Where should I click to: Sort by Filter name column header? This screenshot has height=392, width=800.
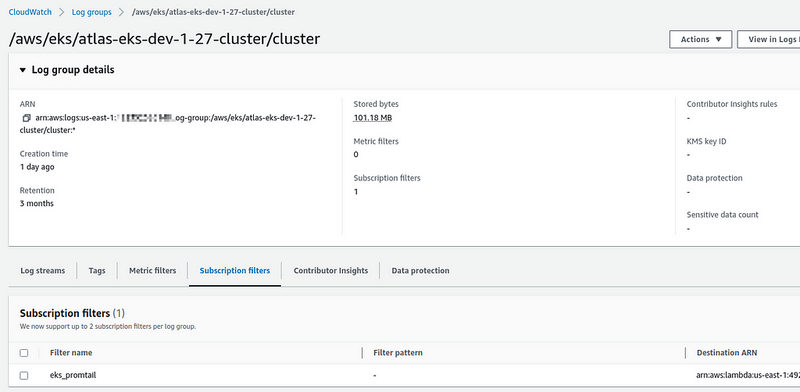[x=71, y=353]
